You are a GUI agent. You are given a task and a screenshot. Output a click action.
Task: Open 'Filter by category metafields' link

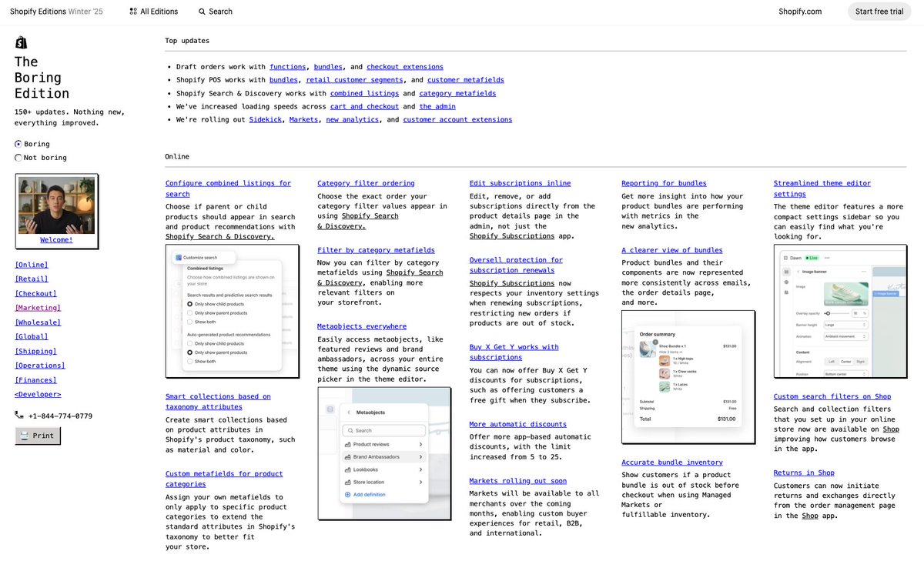tap(376, 250)
